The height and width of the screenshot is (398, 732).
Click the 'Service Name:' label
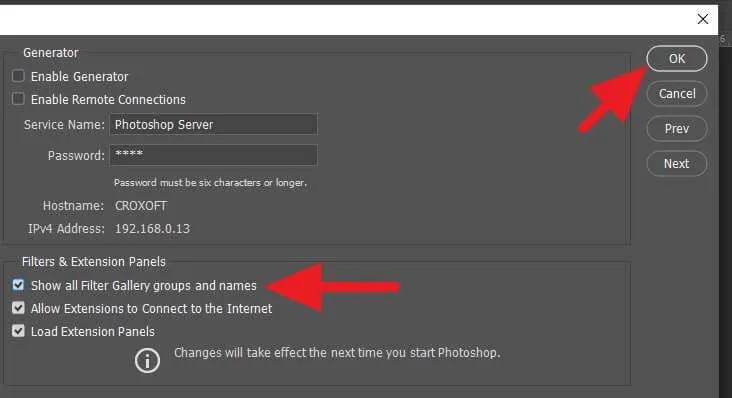tap(64, 125)
